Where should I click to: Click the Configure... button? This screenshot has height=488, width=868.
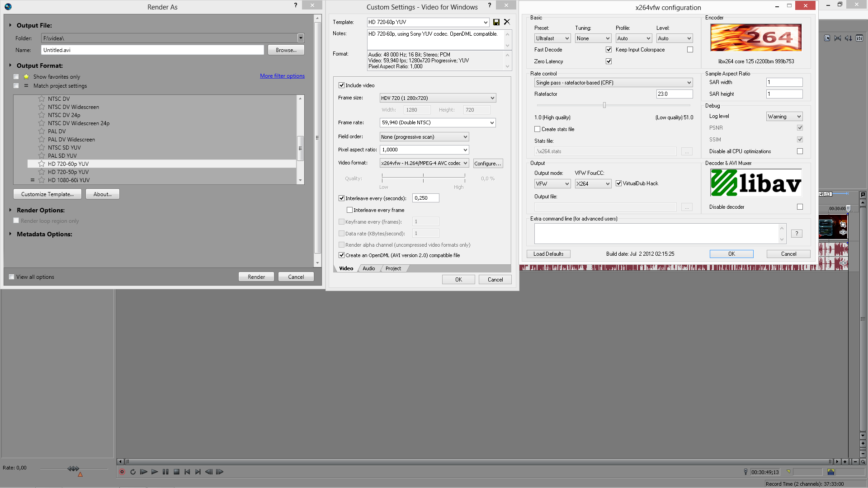click(x=487, y=164)
